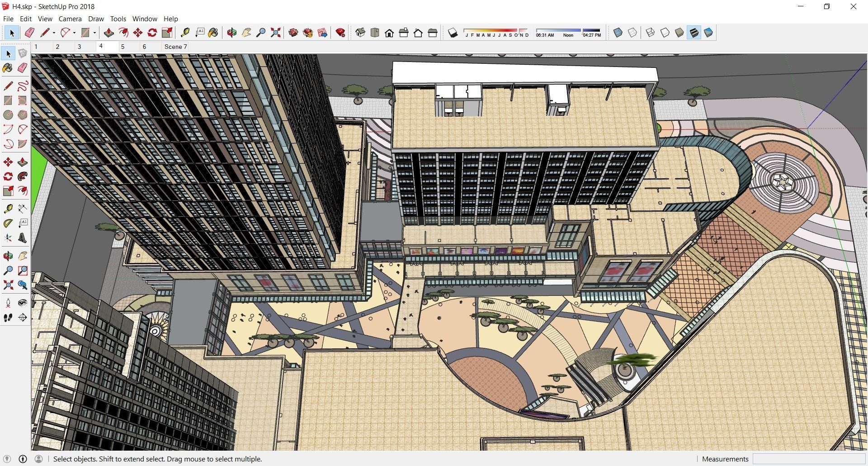This screenshot has height=466, width=868.
Task: Switch to Iso view icon
Action: pyautogui.click(x=360, y=33)
